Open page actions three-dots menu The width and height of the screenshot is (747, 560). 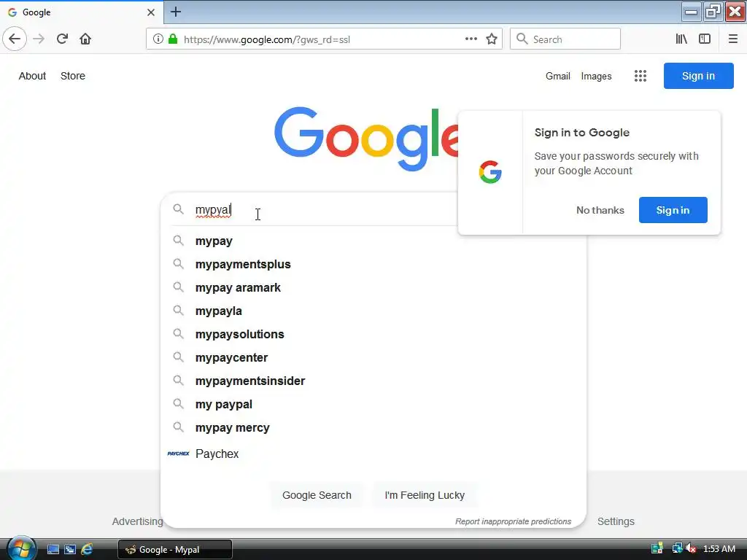471,39
